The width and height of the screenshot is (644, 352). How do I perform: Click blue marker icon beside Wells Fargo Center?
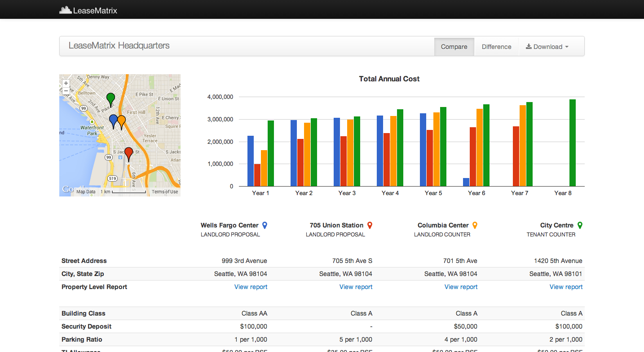(x=265, y=225)
